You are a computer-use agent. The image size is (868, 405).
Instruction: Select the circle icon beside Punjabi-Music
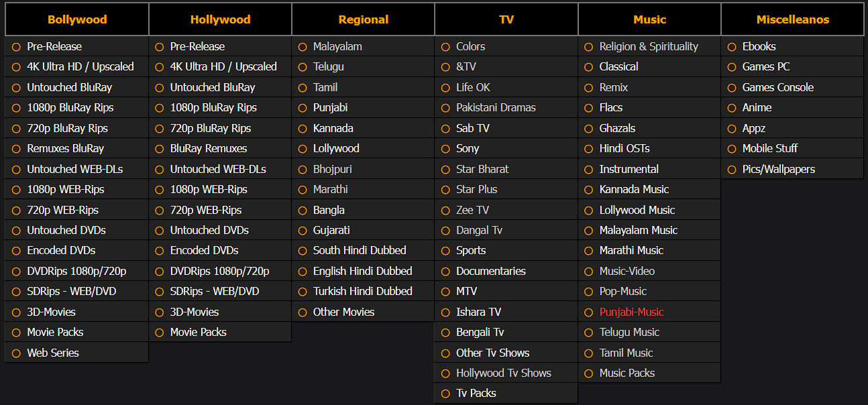(x=588, y=312)
